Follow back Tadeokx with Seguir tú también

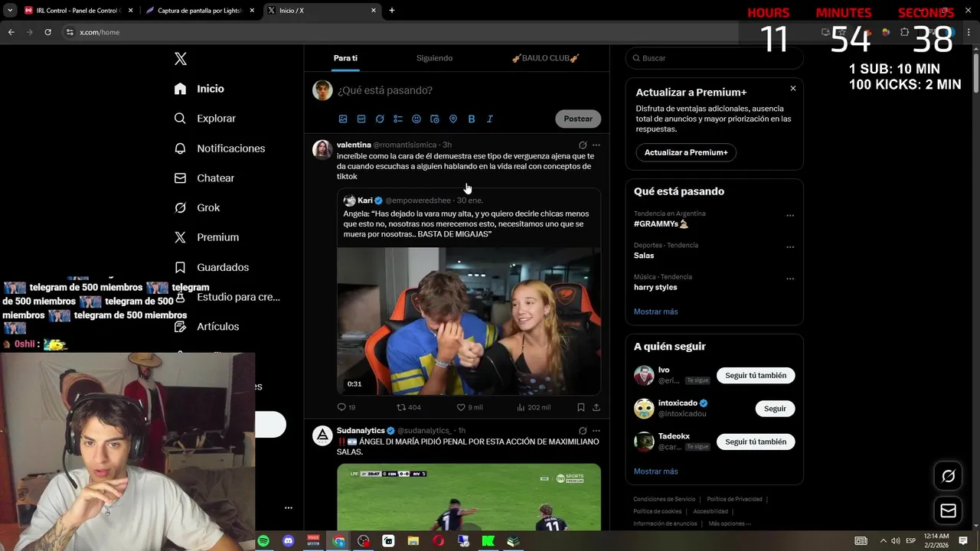tap(756, 442)
